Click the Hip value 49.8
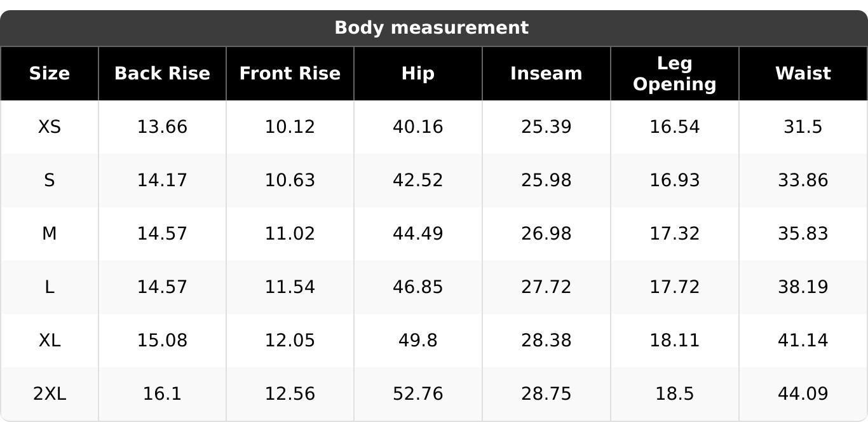This screenshot has height=422, width=868. click(x=417, y=341)
